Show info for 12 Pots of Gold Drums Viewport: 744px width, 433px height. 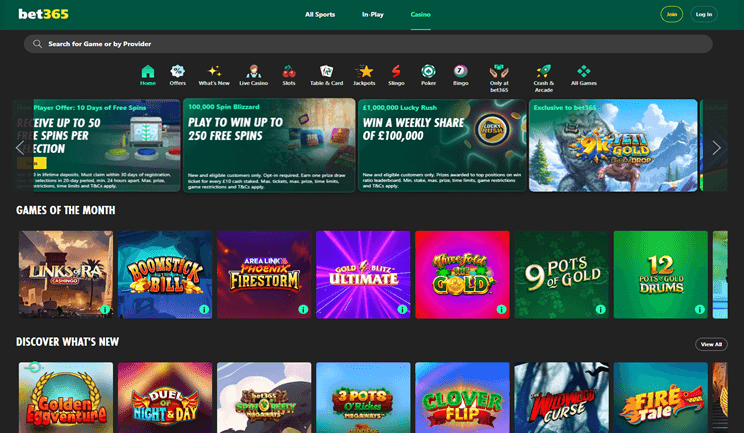700,309
